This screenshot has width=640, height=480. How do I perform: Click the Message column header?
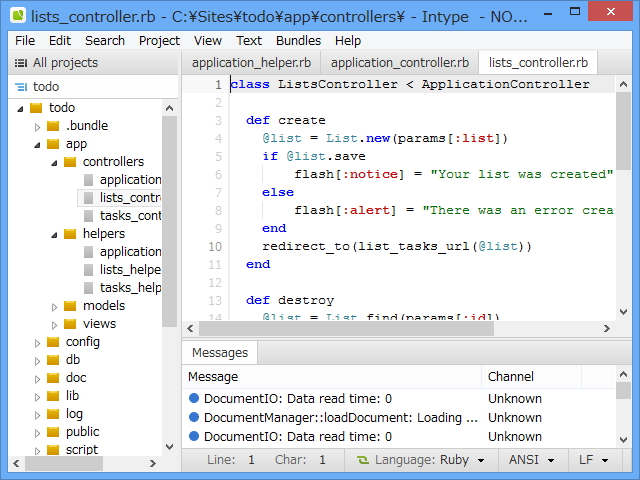pos(332,377)
